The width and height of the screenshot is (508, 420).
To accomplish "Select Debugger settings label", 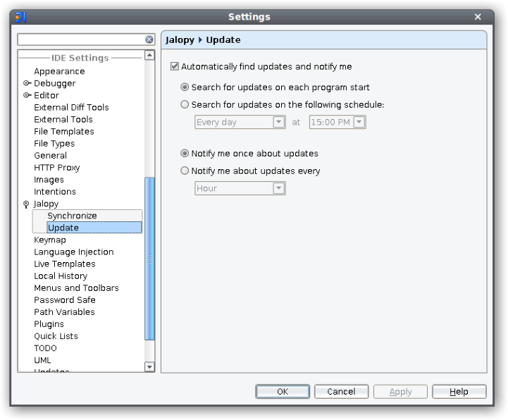I will click(54, 83).
